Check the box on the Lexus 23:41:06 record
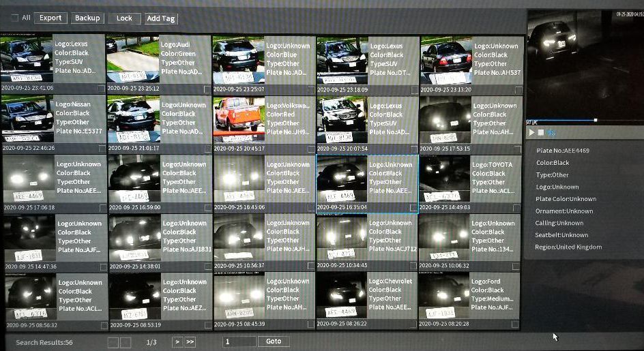 point(101,89)
